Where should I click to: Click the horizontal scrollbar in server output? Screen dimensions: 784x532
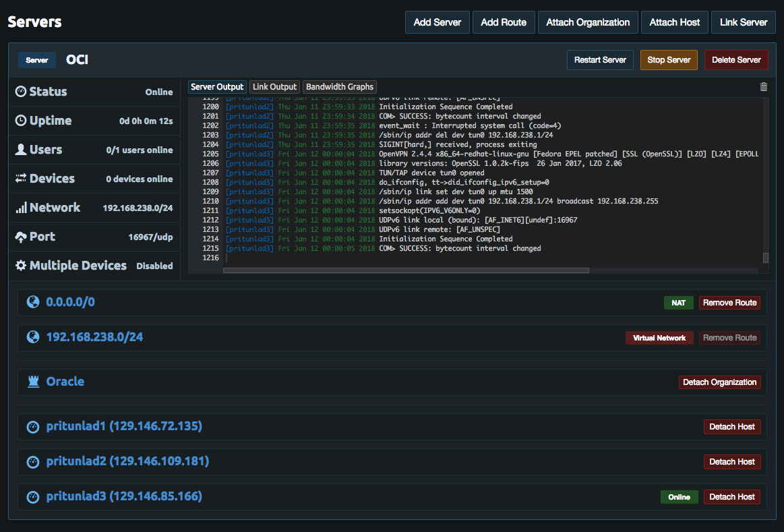pyautogui.click(x=406, y=270)
